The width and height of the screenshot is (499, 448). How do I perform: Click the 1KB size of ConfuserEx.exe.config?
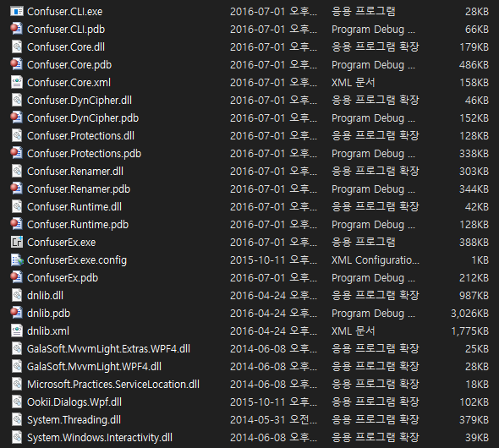point(480,260)
